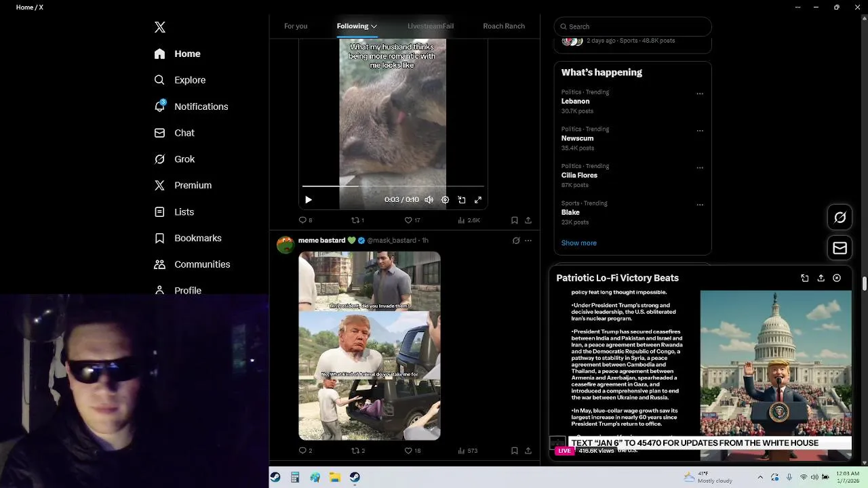Screen dimensions: 868x488
Task: Like meme bastard post with 18 likes
Action: coord(412,451)
